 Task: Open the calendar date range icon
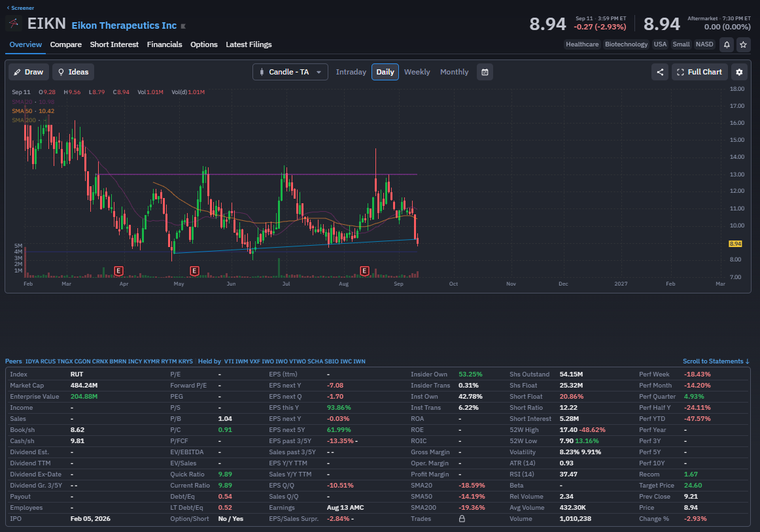(485, 72)
